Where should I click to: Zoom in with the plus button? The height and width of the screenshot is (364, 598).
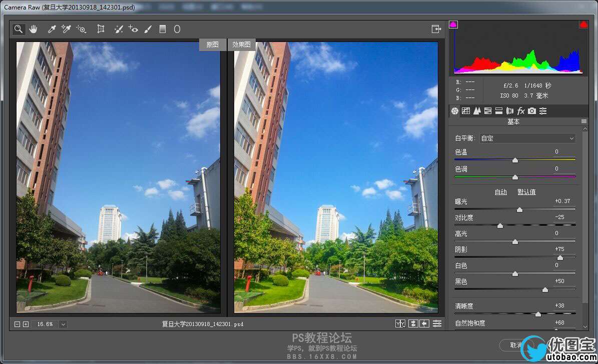tap(26, 324)
